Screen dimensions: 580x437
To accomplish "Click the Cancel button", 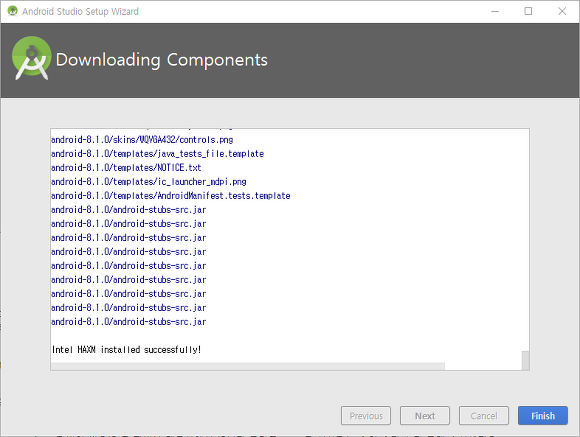I will click(x=484, y=416).
